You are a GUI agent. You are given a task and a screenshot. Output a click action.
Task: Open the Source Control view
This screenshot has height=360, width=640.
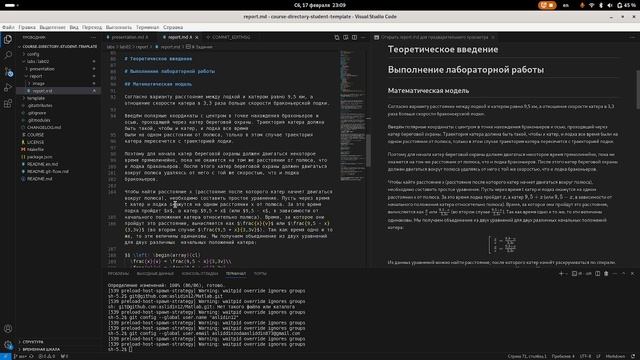click(x=9, y=71)
